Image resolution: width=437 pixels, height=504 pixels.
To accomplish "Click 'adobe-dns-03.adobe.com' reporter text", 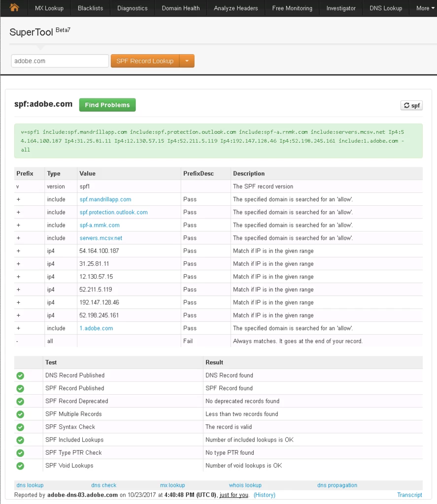I will pyautogui.click(x=82, y=495).
